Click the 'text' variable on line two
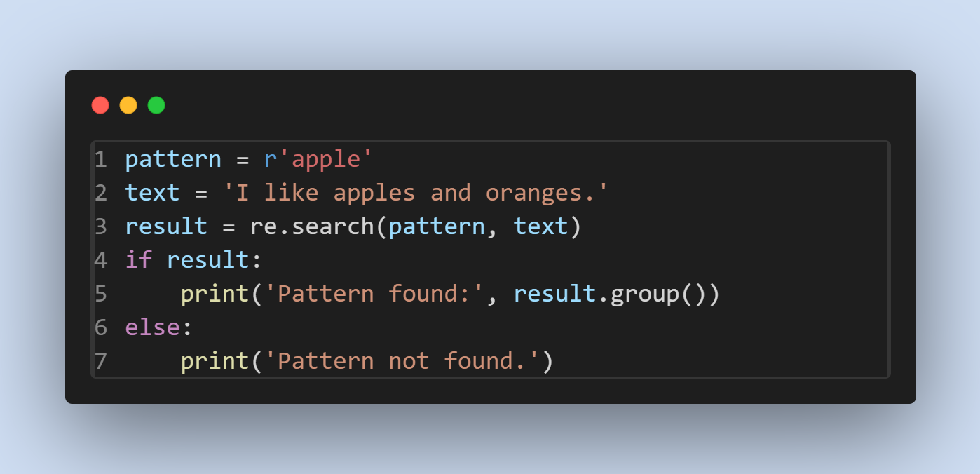This screenshot has width=980, height=474. (x=152, y=193)
